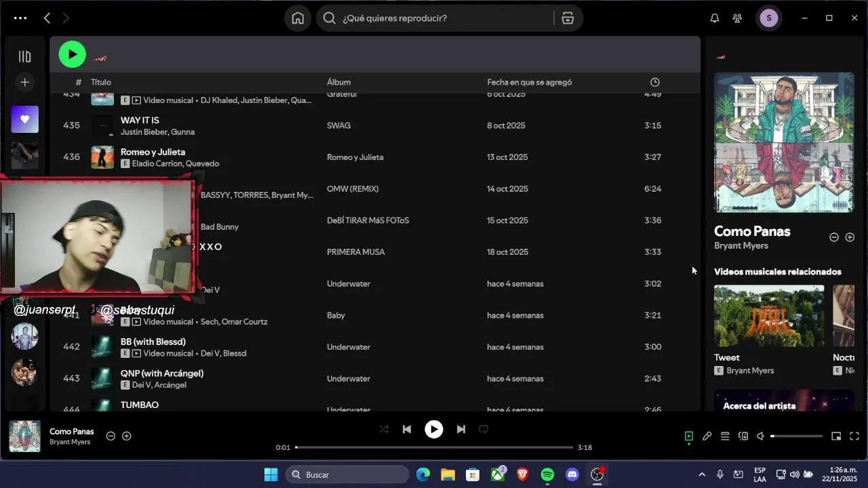Click Como Panas title in bottom bar
This screenshot has height=488, width=868.
click(x=72, y=431)
